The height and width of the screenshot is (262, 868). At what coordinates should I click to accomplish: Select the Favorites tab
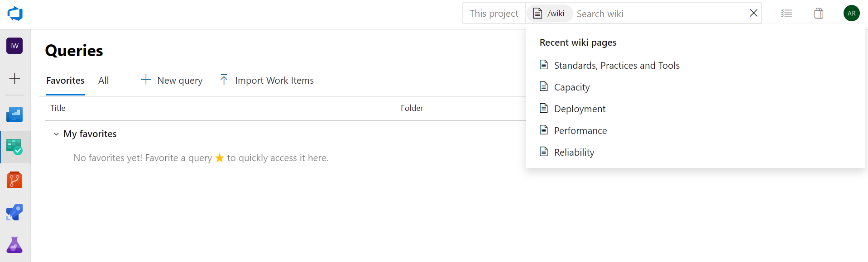(x=65, y=80)
